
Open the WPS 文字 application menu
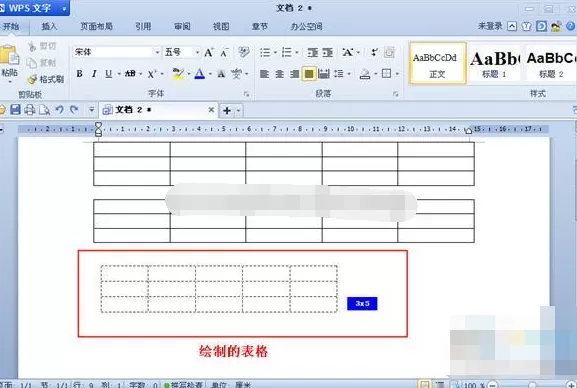[x=34, y=8]
